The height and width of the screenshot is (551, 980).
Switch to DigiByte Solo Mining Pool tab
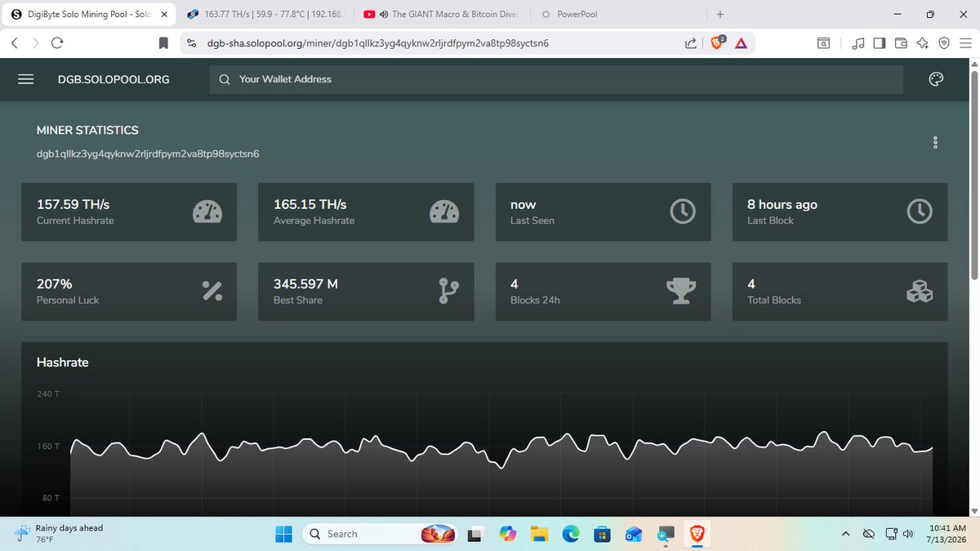coord(88,14)
